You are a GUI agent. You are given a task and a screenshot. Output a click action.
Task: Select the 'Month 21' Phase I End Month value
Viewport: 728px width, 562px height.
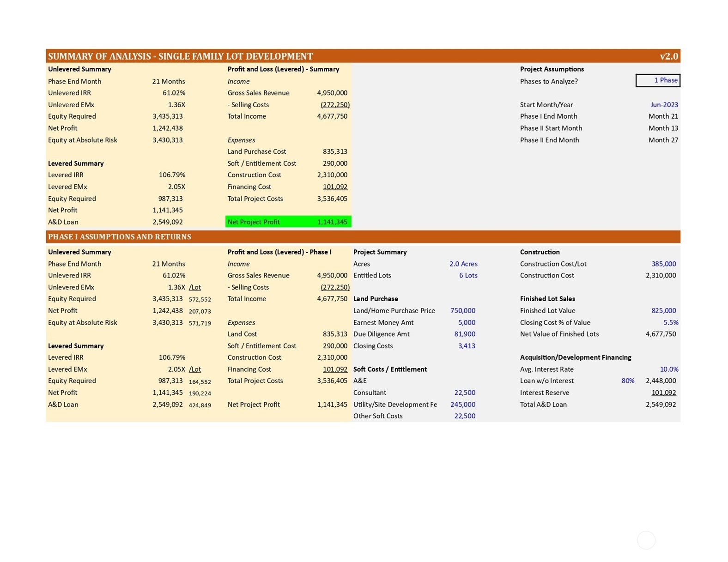point(663,116)
